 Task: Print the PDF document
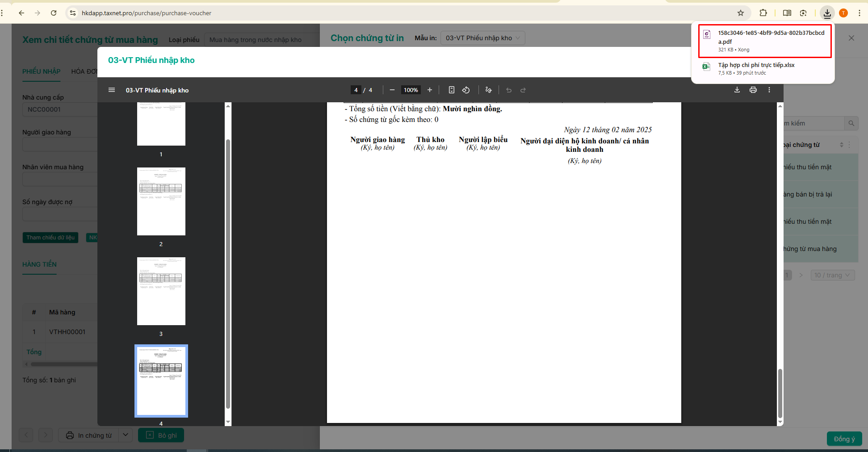click(x=753, y=90)
